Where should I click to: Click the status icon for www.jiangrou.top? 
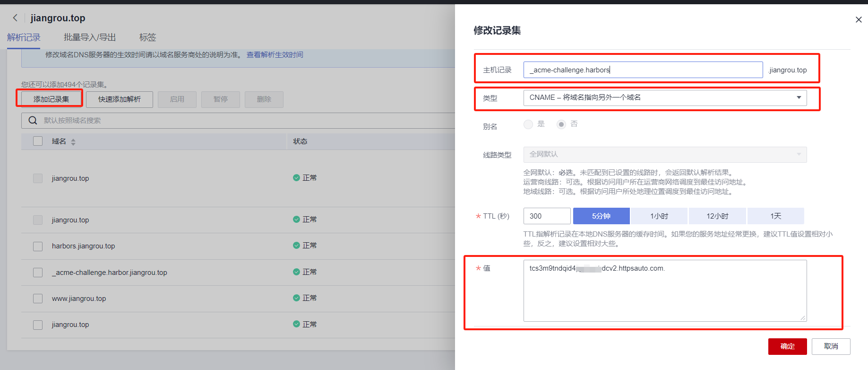tap(296, 298)
